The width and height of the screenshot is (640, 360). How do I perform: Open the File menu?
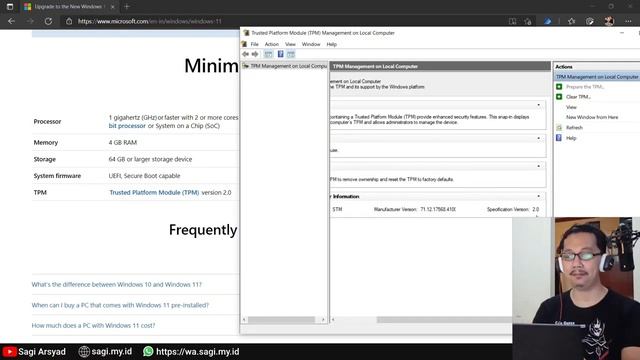pyautogui.click(x=254, y=44)
